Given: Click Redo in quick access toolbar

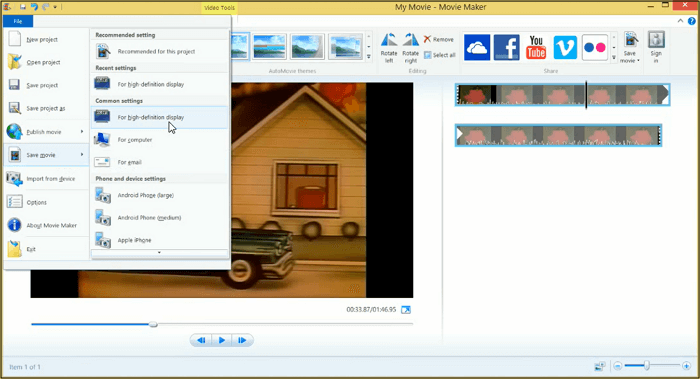Looking at the screenshot, I should [x=45, y=7].
